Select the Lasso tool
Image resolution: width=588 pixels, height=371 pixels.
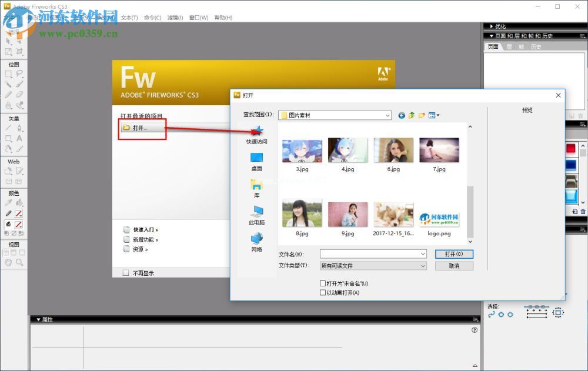[19, 74]
